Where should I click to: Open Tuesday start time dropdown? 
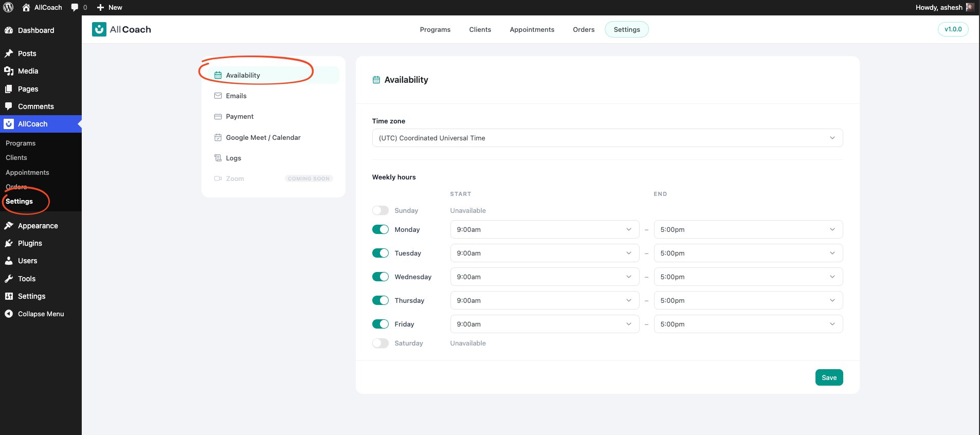pos(545,253)
